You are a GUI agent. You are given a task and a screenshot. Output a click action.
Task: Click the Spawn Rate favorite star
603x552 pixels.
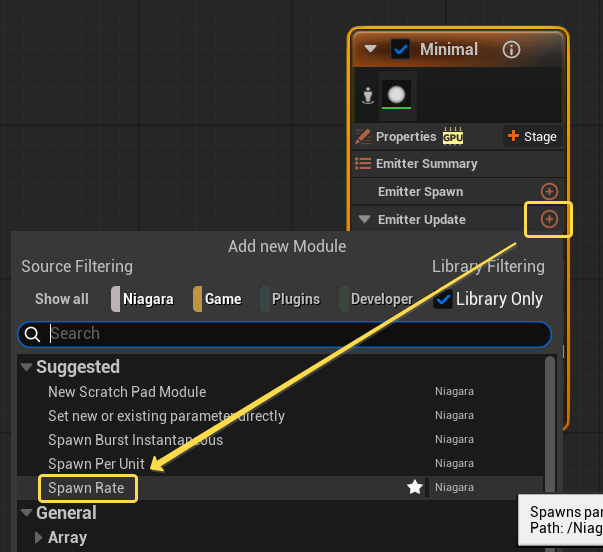[x=415, y=487]
